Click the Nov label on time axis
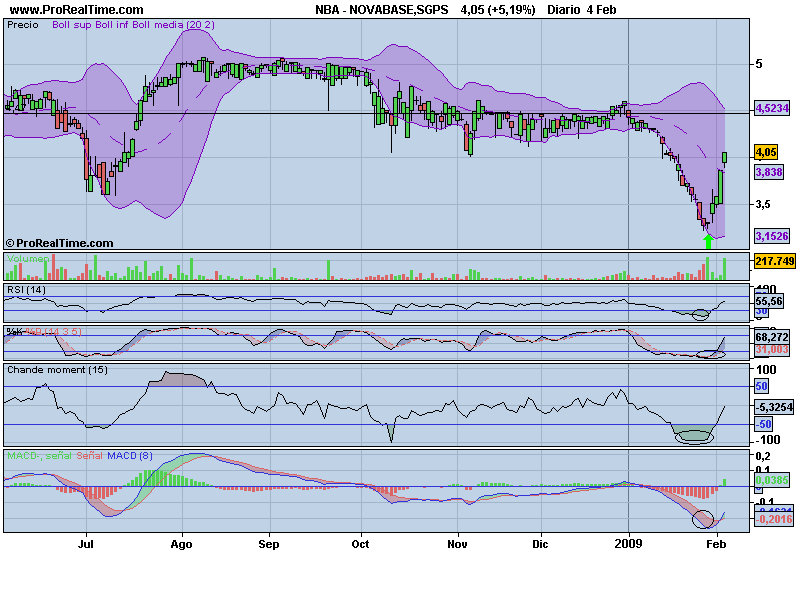This screenshot has height=600, width=800. (457, 544)
